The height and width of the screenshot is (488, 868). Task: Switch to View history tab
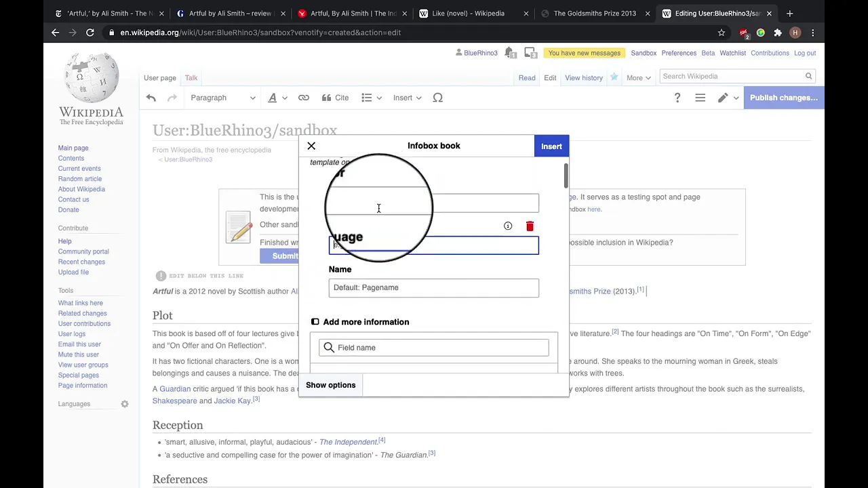point(584,78)
